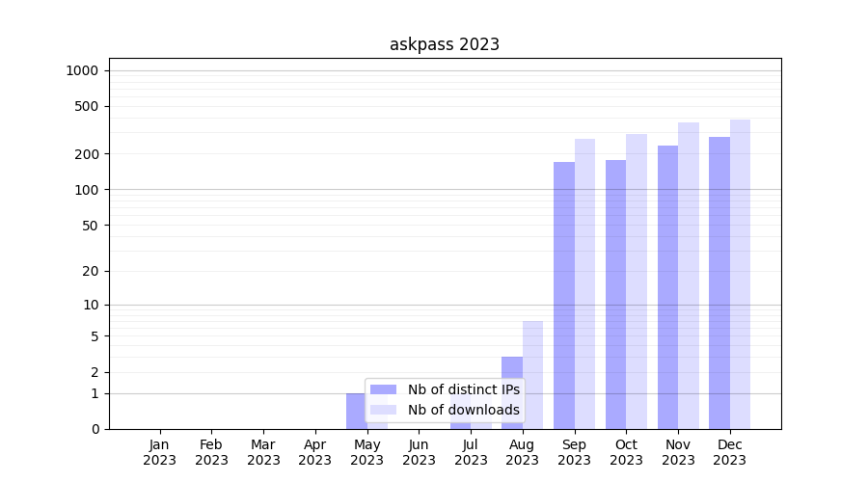The height and width of the screenshot is (482, 868).
Task: Click the May 2023 distinct IPs bar
Action: click(x=356, y=411)
